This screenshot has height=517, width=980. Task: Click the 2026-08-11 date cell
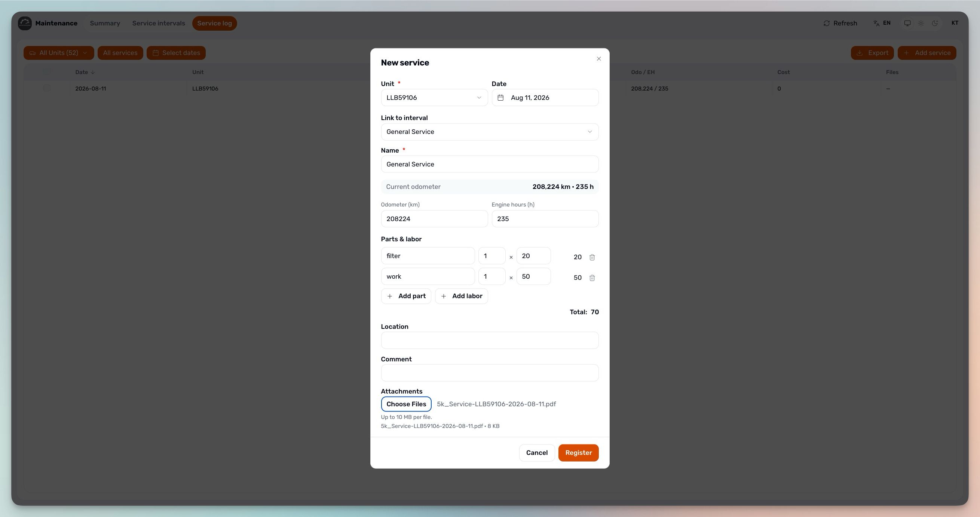pyautogui.click(x=91, y=89)
